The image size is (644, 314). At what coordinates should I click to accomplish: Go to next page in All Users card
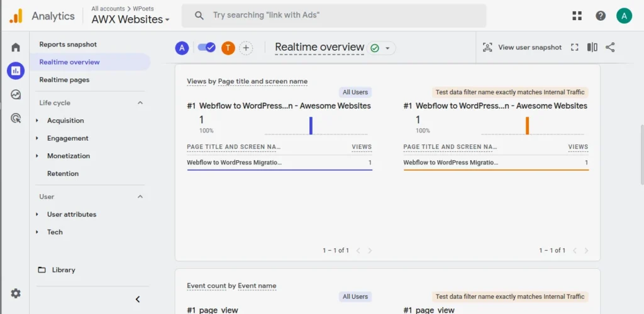coord(370,251)
